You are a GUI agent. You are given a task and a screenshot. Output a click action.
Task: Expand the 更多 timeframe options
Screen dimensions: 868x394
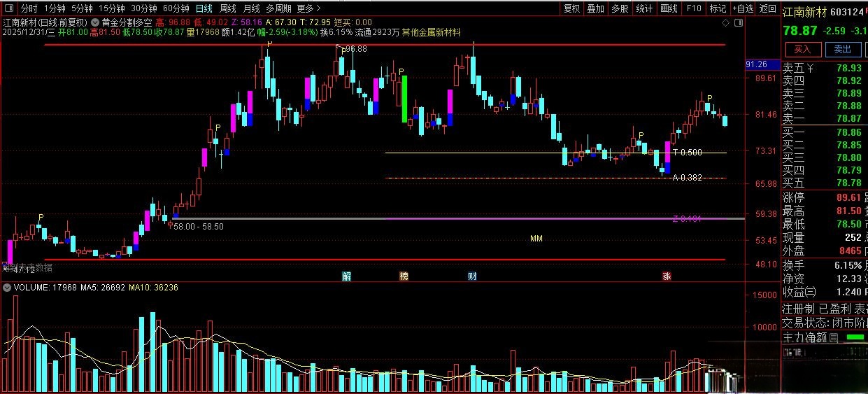coord(308,9)
